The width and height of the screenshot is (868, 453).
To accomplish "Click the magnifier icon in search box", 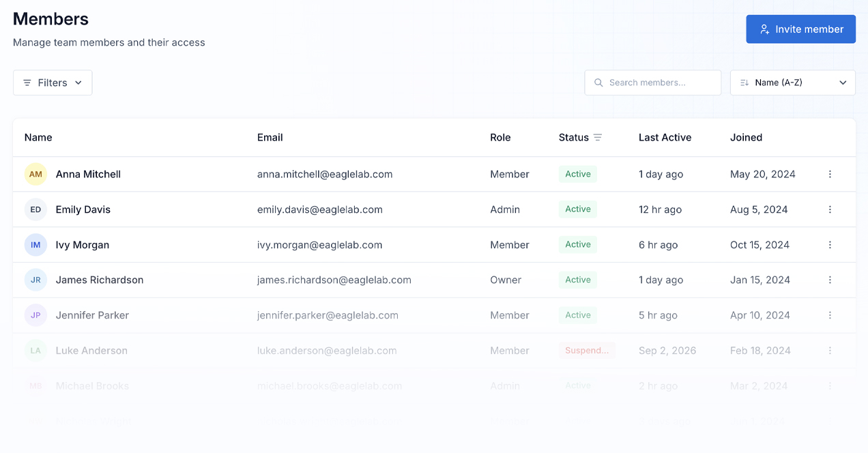I will 598,83.
